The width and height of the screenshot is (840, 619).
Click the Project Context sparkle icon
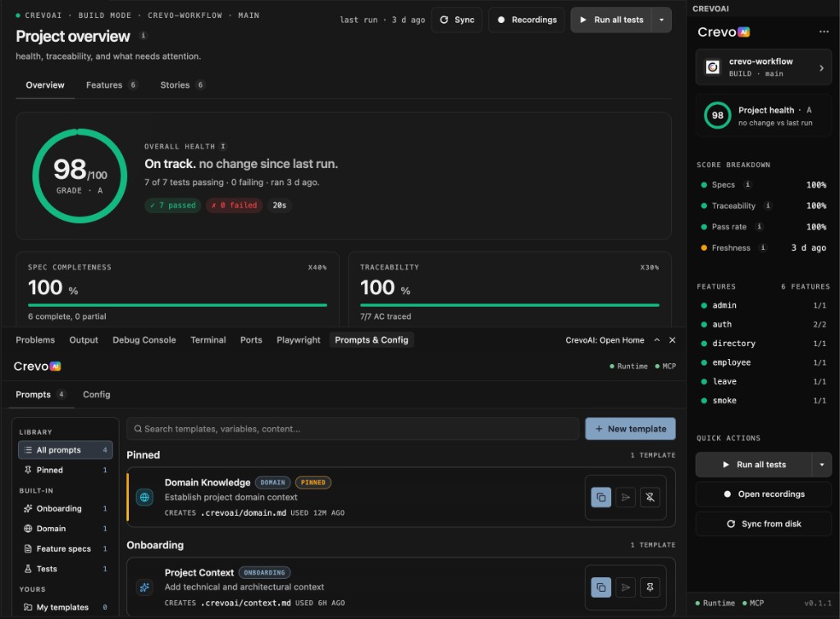(x=144, y=587)
